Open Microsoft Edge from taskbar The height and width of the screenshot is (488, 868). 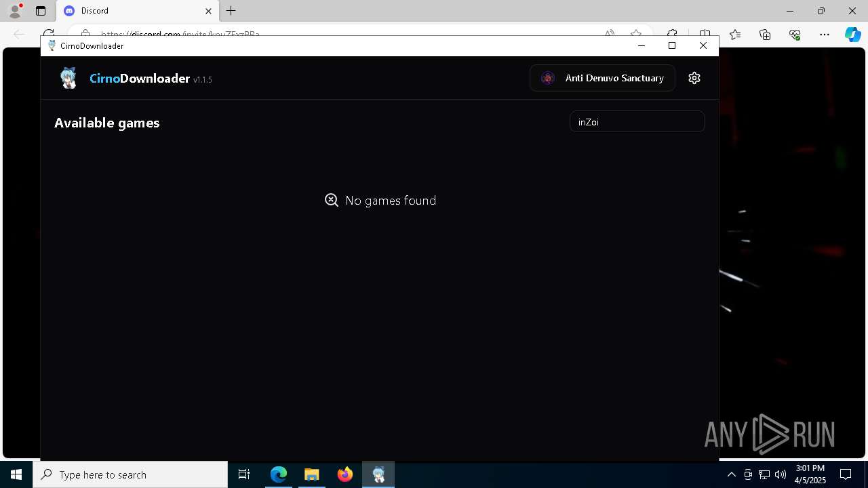pos(279,474)
